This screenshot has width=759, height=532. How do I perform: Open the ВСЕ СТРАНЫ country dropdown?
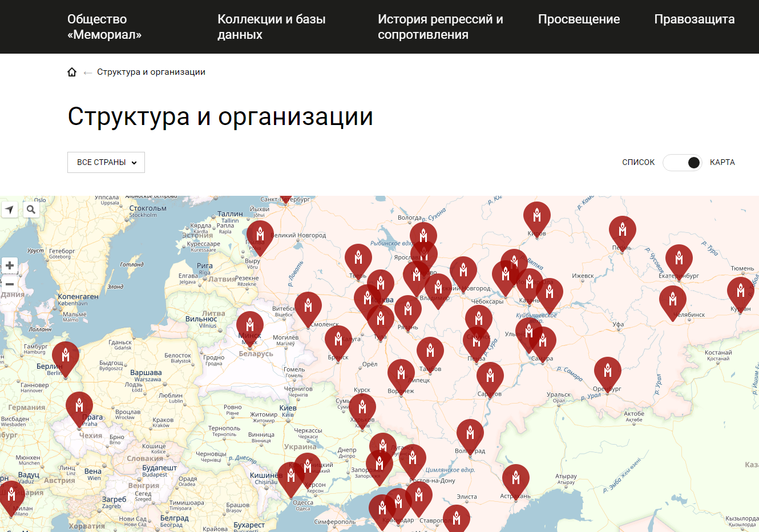106,162
